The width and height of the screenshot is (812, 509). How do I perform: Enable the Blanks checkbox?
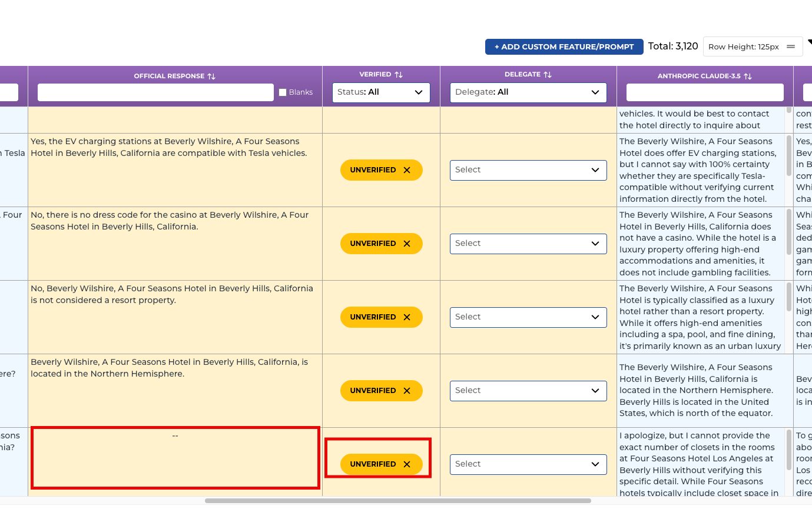pyautogui.click(x=283, y=92)
